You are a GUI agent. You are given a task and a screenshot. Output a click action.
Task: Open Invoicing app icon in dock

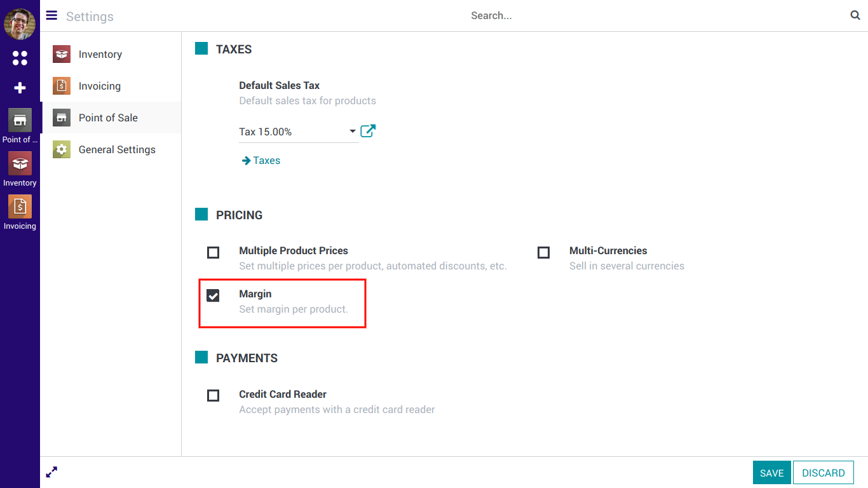coord(20,207)
